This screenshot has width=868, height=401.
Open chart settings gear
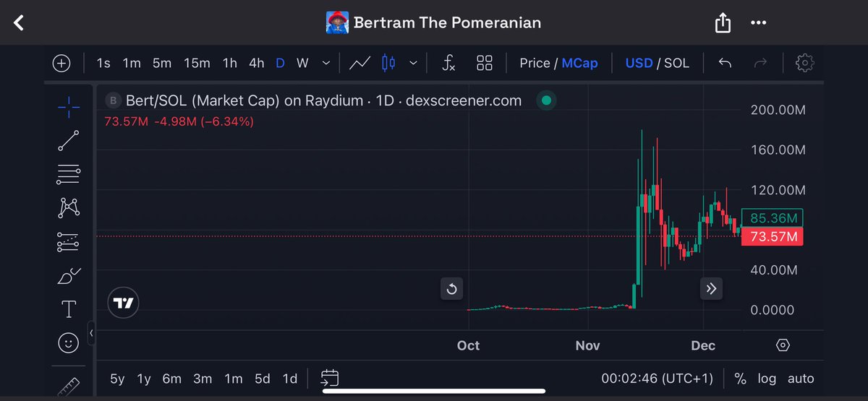[x=804, y=63]
